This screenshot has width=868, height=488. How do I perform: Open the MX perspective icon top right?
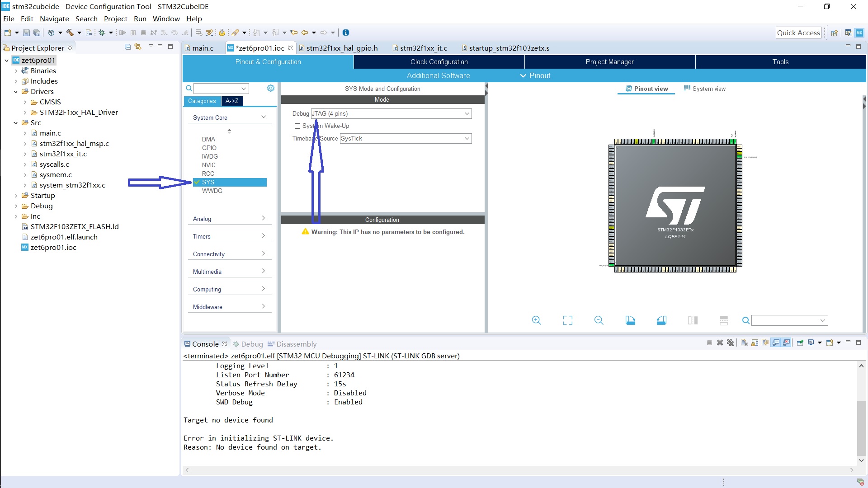pyautogui.click(x=859, y=33)
